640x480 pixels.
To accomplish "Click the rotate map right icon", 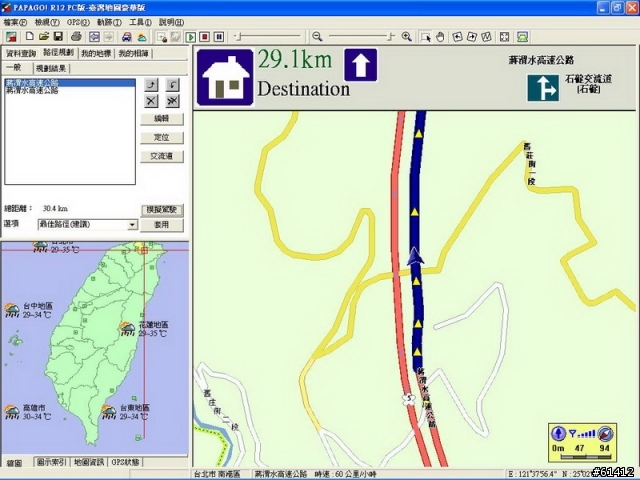I will [471, 37].
